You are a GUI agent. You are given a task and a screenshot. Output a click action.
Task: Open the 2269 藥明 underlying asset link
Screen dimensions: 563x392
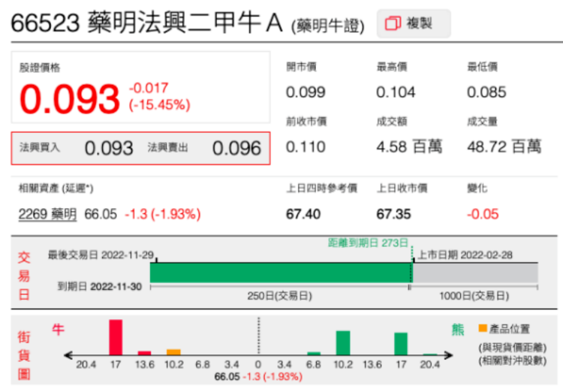coord(47,214)
